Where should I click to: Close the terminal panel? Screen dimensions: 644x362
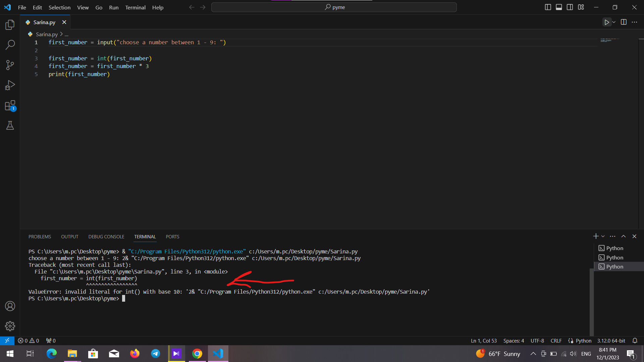pyautogui.click(x=634, y=236)
